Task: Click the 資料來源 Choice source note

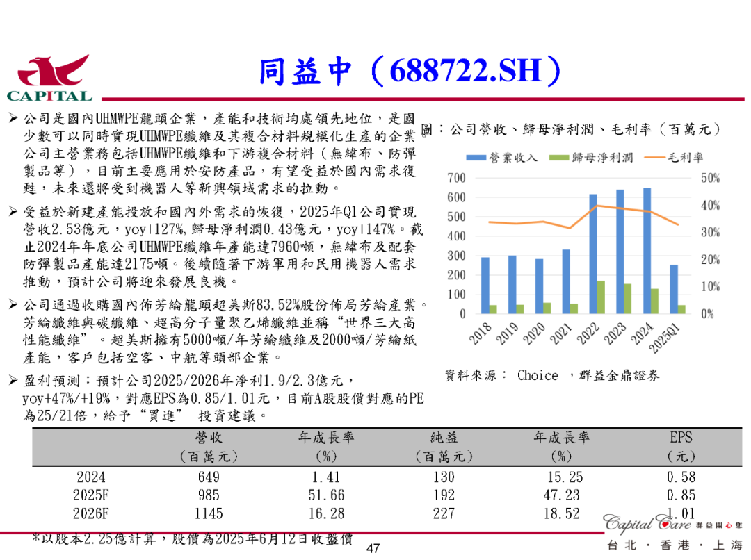Action: click(x=551, y=376)
